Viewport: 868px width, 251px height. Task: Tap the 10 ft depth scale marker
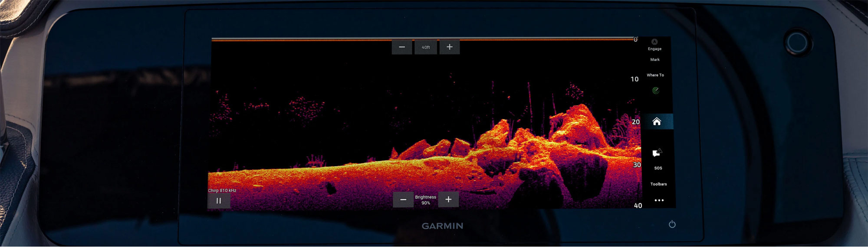coord(635,79)
